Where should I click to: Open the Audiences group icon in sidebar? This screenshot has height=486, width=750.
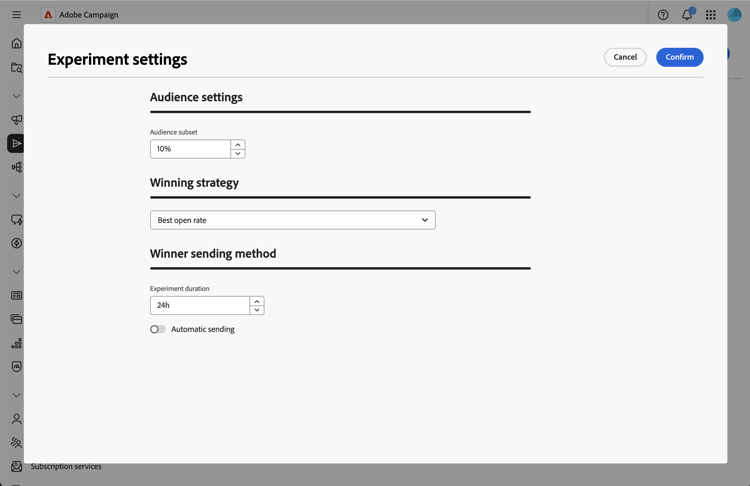[16, 442]
